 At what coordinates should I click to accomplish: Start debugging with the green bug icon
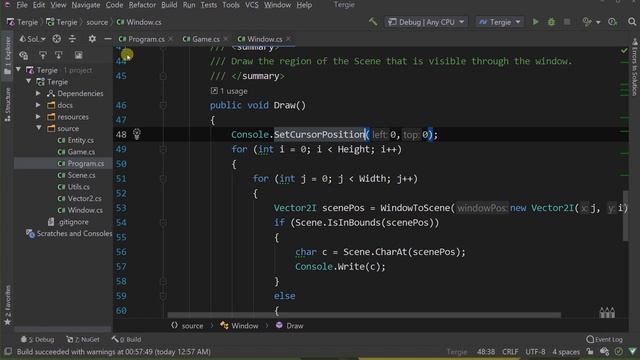(551, 22)
